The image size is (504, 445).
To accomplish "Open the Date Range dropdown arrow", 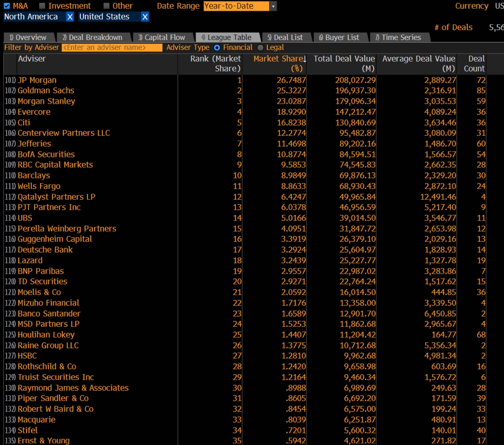I will (x=273, y=6).
